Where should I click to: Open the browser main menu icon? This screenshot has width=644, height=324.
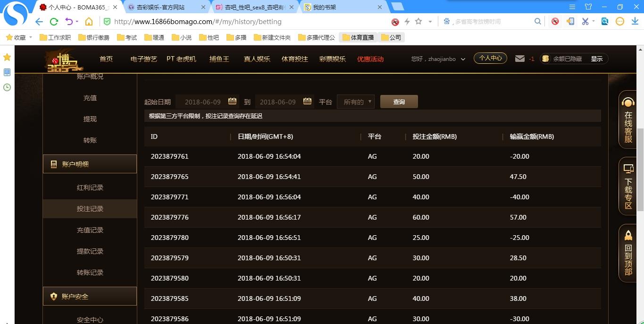(x=572, y=7)
